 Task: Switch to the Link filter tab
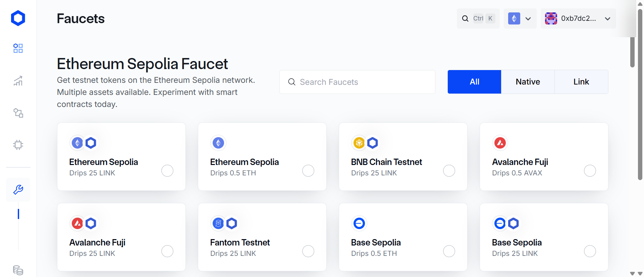click(581, 82)
